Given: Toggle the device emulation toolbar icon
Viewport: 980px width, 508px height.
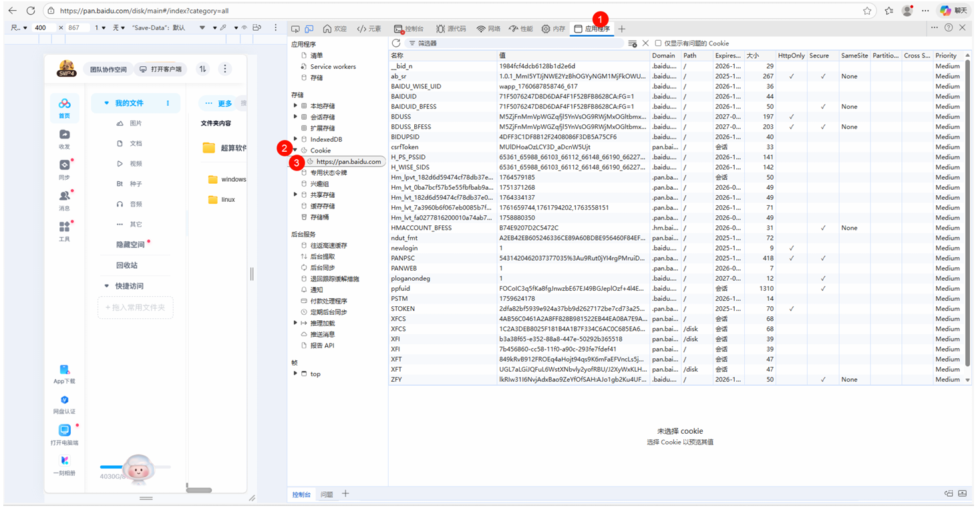Looking at the screenshot, I should (x=309, y=29).
